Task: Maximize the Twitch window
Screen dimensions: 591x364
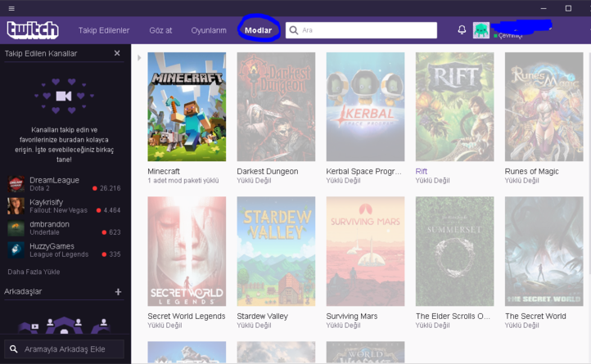Action: pyautogui.click(x=568, y=8)
